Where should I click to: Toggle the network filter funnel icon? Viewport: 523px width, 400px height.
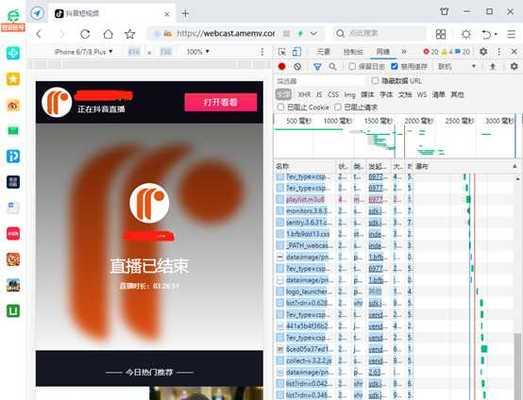[x=317, y=67]
